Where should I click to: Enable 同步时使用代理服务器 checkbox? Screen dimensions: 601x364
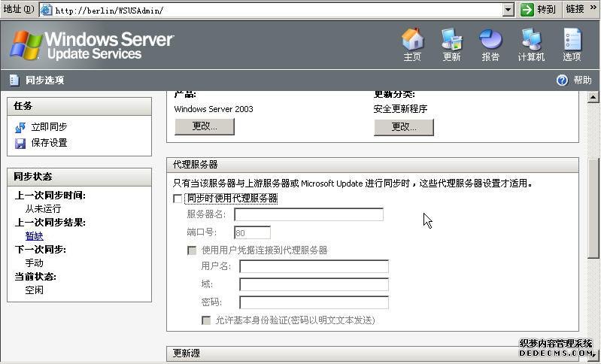click(178, 199)
